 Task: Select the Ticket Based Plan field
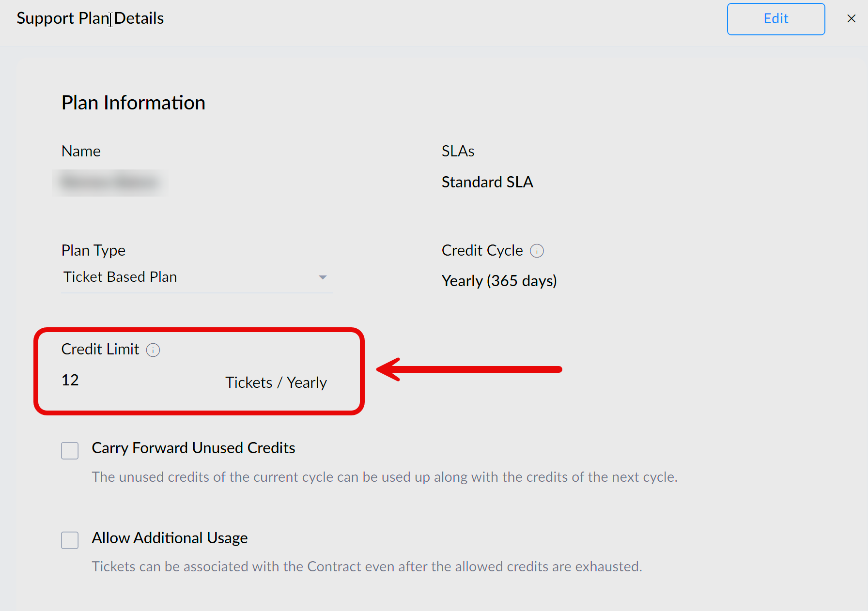click(197, 277)
